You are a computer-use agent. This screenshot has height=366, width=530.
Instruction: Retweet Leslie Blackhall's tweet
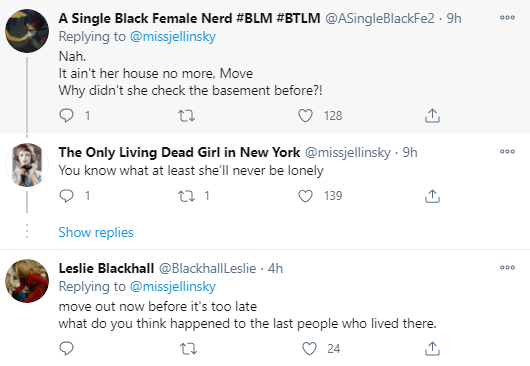coord(188,348)
